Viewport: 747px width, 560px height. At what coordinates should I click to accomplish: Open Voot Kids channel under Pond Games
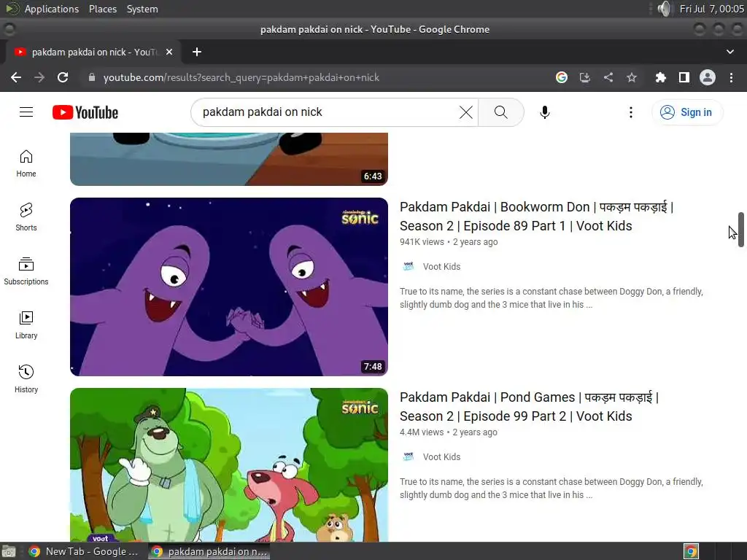[441, 457]
